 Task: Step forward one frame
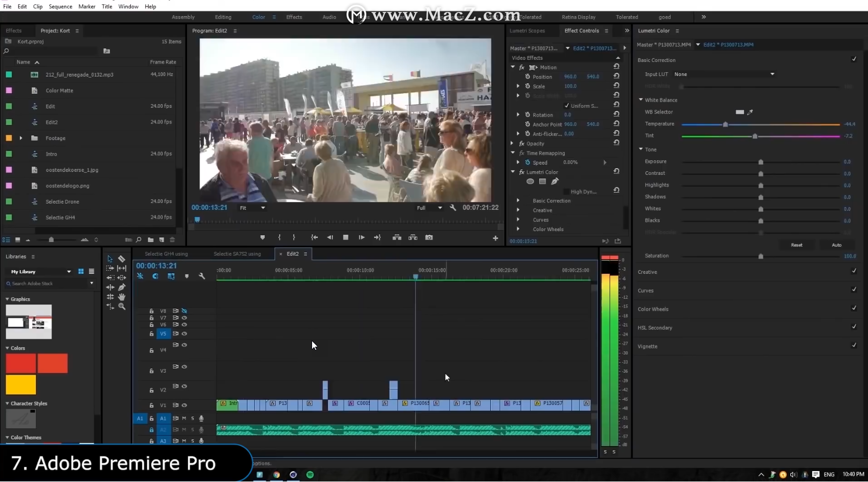tap(362, 237)
